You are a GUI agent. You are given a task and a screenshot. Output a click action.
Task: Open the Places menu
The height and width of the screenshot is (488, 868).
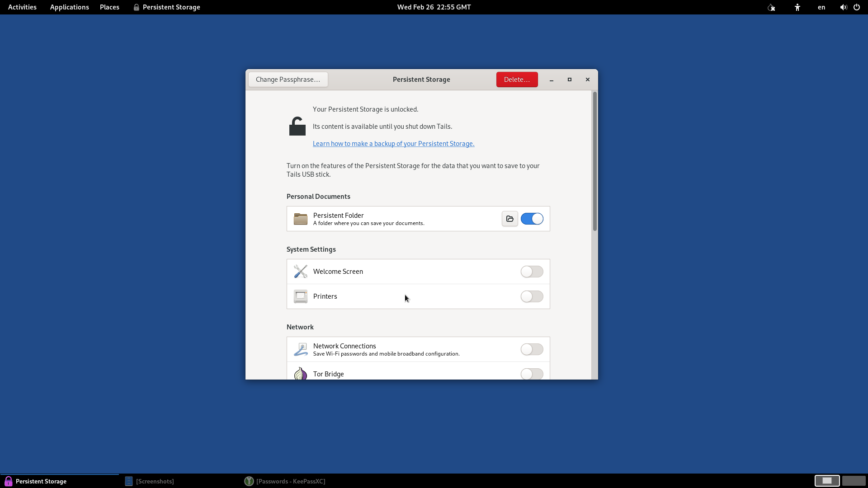click(x=109, y=7)
